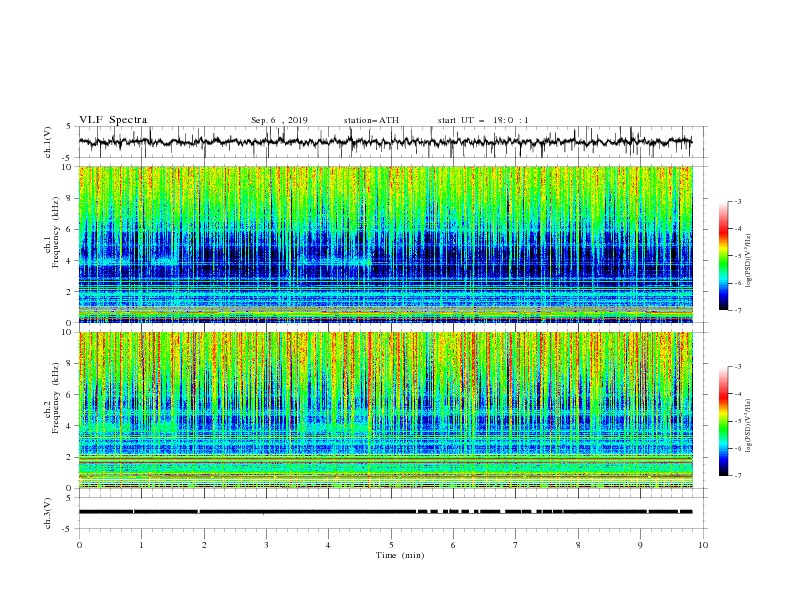Click the ch.1 spectrogram panel
The image size is (792, 612).
click(385, 244)
